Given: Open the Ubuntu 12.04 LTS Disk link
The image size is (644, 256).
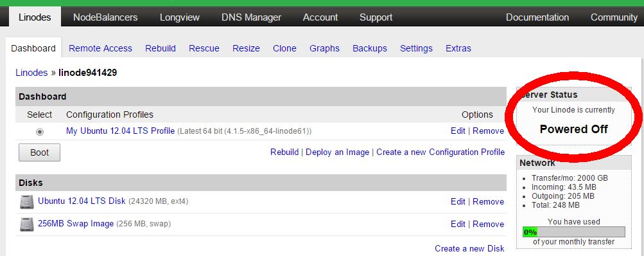Looking at the screenshot, I should 82,201.
